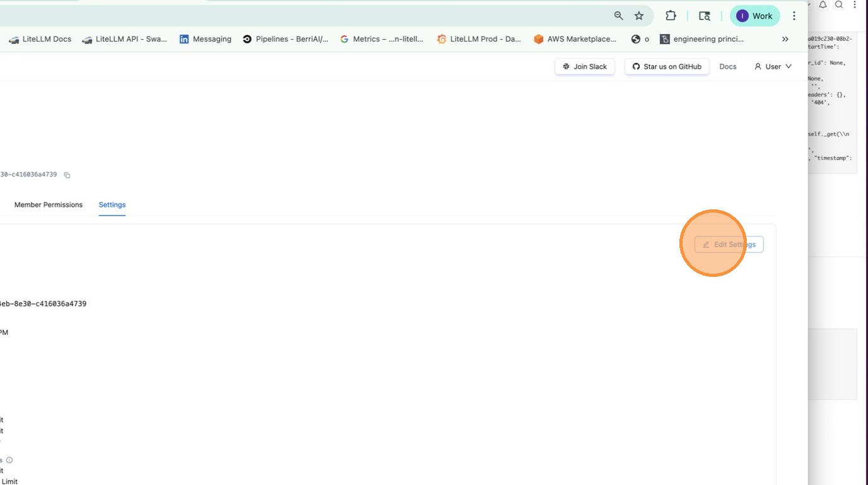Open the Docs link in the header

[x=728, y=66]
